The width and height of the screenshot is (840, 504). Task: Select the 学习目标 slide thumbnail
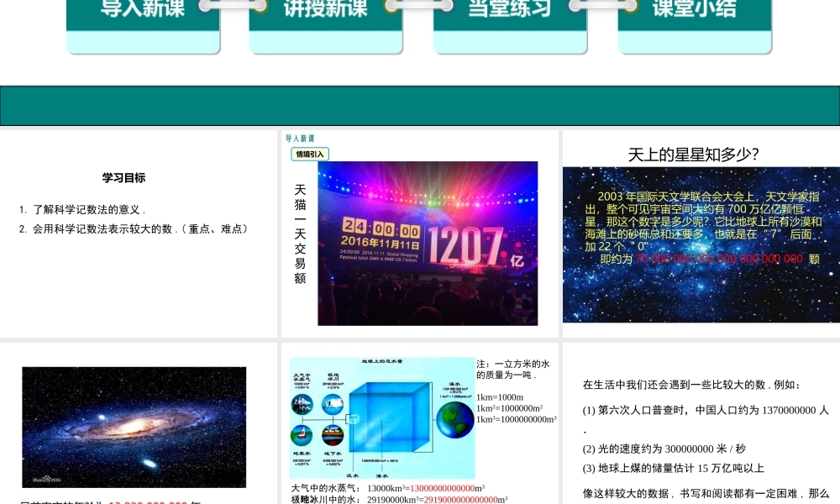[x=139, y=234]
